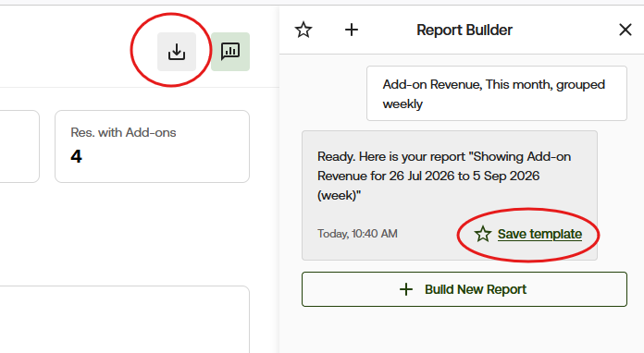
Task: Click the 'Add-on Revenue, This month' message
Action: coord(497,93)
